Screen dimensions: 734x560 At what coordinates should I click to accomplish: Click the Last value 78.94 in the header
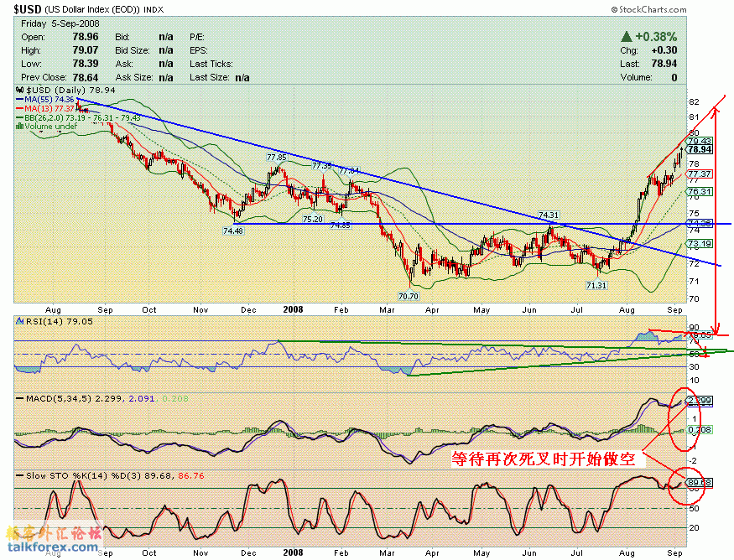pyautogui.click(x=664, y=64)
